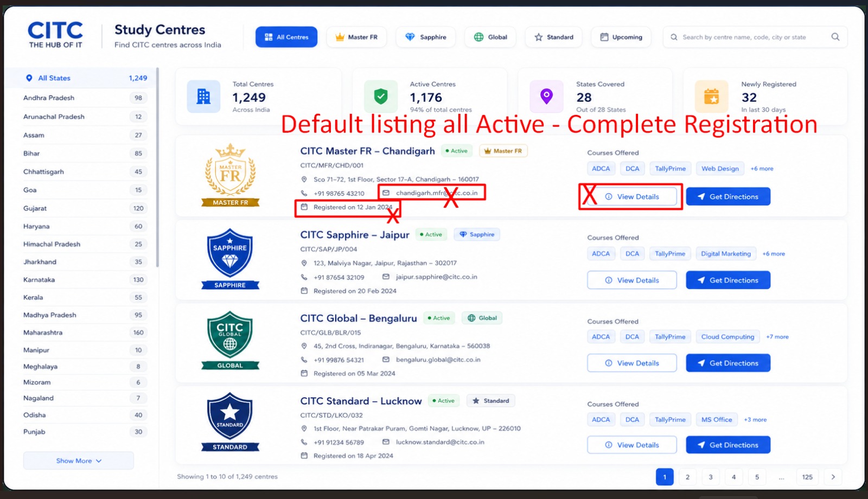Click the Sapphire shield badge logo
The image size is (868, 499).
pos(230,259)
